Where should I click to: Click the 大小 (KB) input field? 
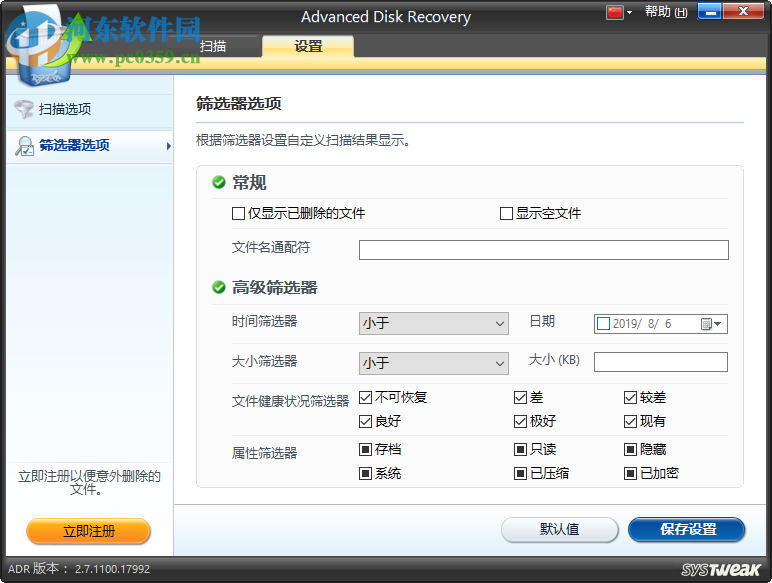click(x=661, y=362)
